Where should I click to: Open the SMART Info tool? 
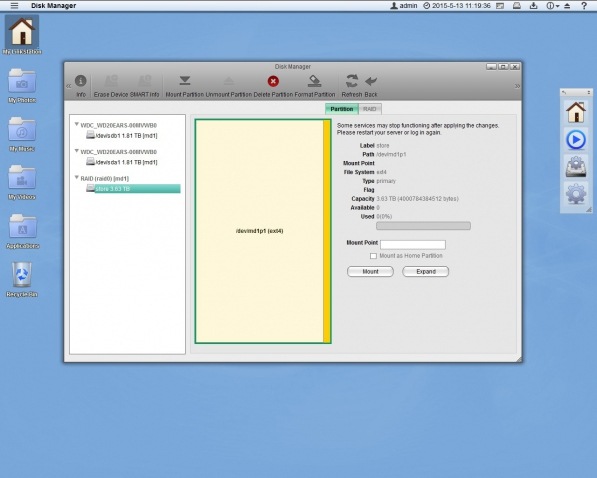point(144,81)
